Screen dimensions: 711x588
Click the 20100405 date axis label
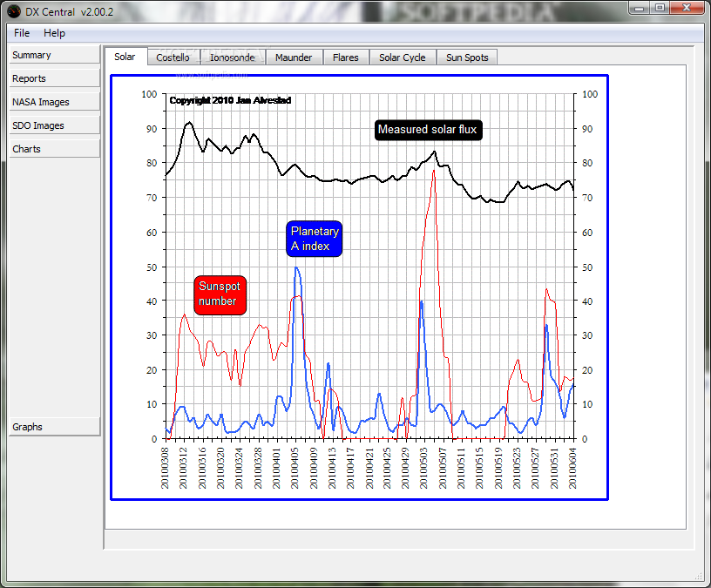[x=295, y=468]
